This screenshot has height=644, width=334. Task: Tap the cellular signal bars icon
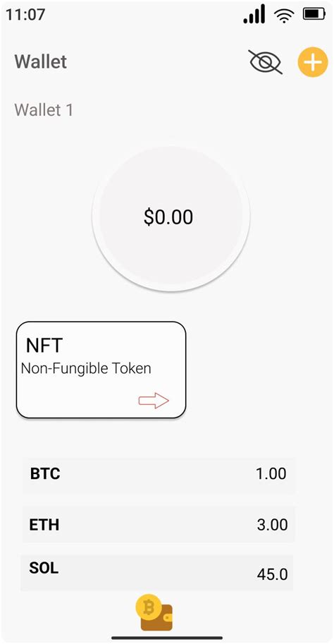click(x=254, y=16)
